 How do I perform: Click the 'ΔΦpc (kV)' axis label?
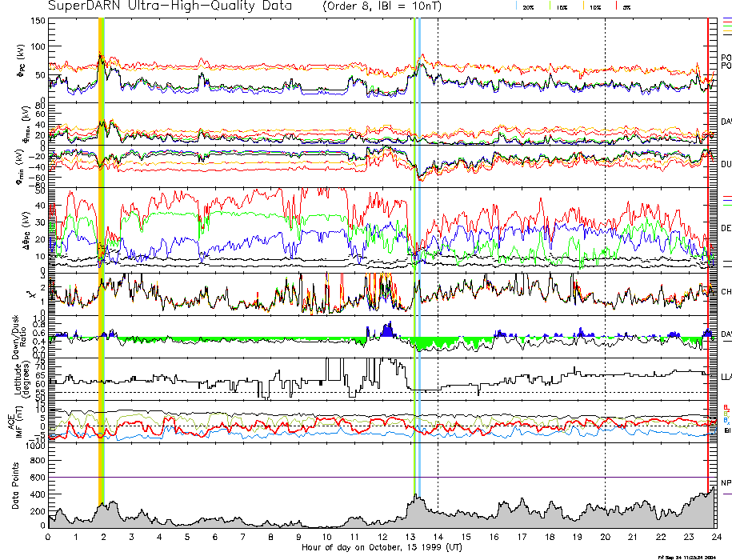26,230
